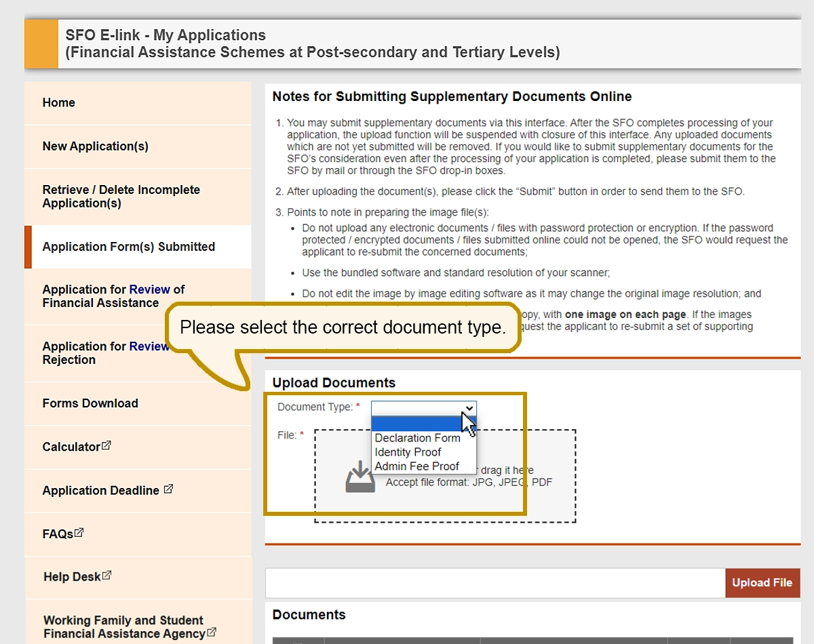Choose Identity Proof document type
Viewport: 814px width, 644px height.
pyautogui.click(x=408, y=452)
